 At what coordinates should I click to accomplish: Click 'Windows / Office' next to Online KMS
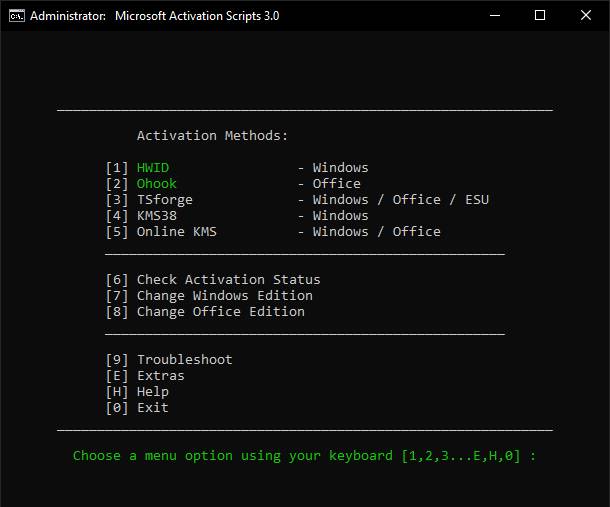coord(377,232)
